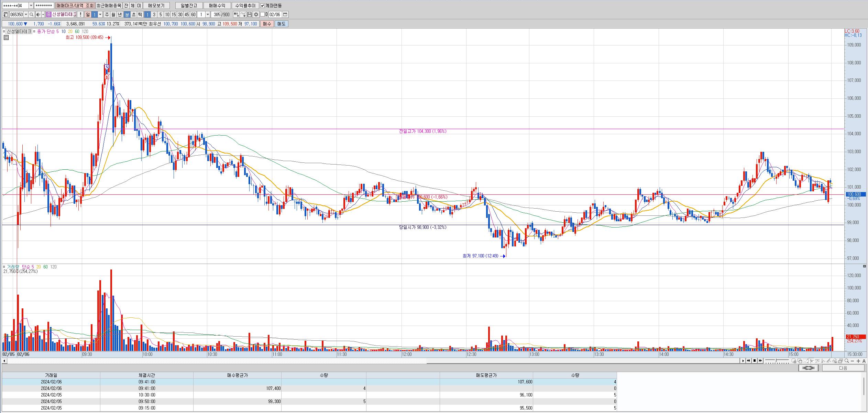
Task: Toggle the 분 minute chart button
Action: 127,14
